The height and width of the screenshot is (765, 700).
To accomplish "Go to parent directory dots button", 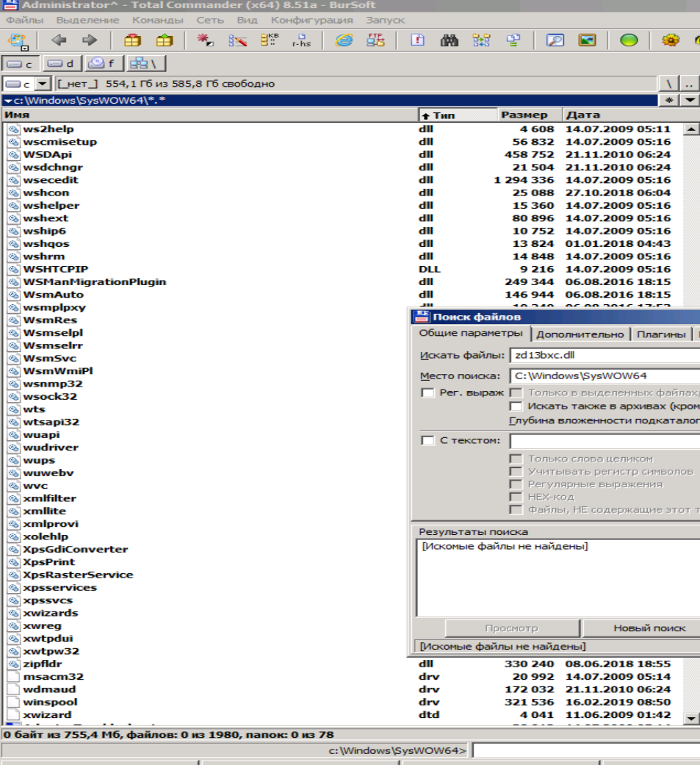I will pos(689,84).
